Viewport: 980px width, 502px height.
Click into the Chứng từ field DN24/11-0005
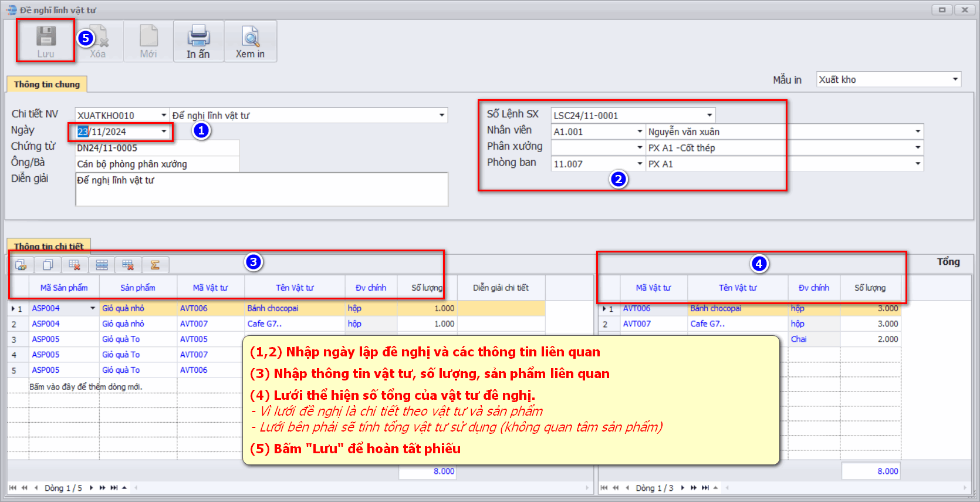pyautogui.click(x=157, y=148)
